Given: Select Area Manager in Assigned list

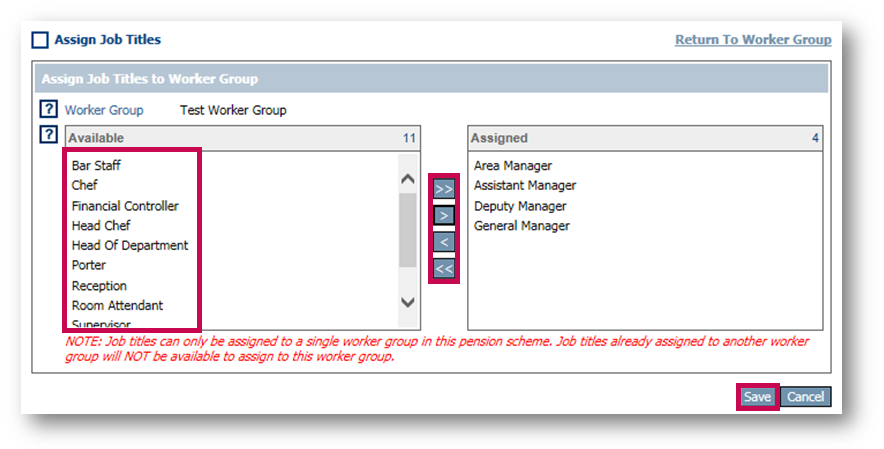Looking at the screenshot, I should pyautogui.click(x=513, y=166).
